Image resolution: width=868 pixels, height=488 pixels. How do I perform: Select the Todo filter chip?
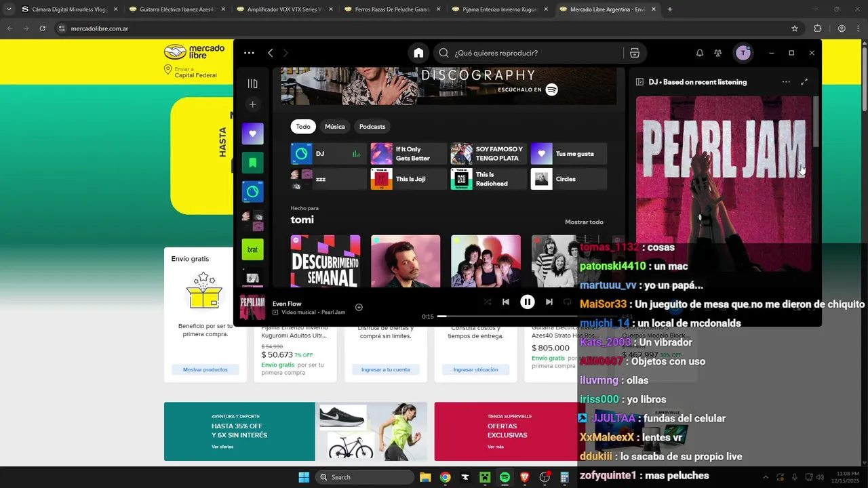point(303,127)
